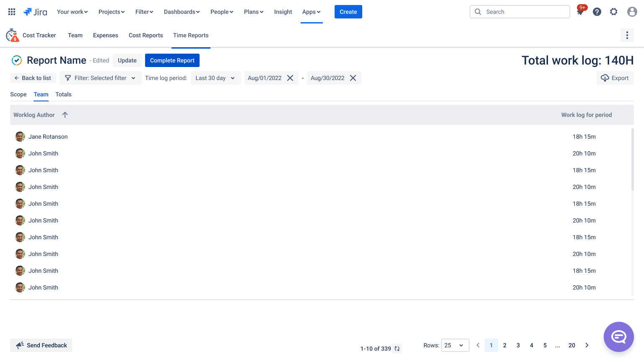Open the Rows per page dropdown
Viewport: 644px width, 362px height.
(x=455, y=345)
